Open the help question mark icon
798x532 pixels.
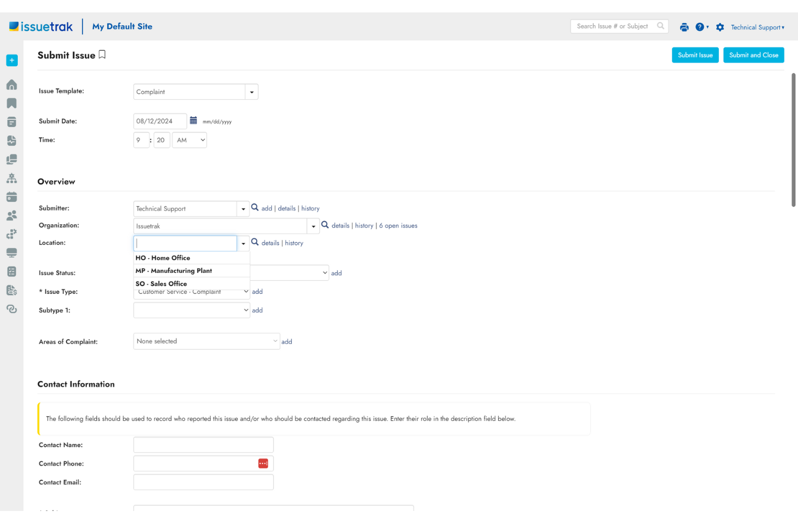point(699,26)
